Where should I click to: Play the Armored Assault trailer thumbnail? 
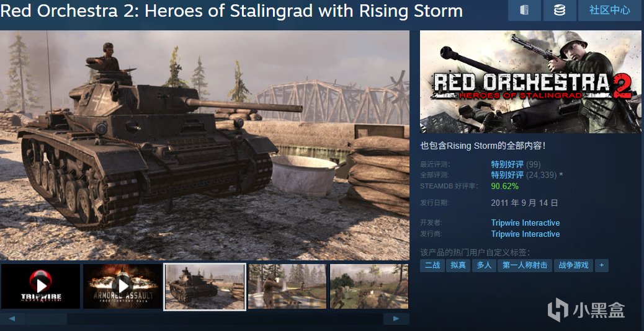coord(122,286)
